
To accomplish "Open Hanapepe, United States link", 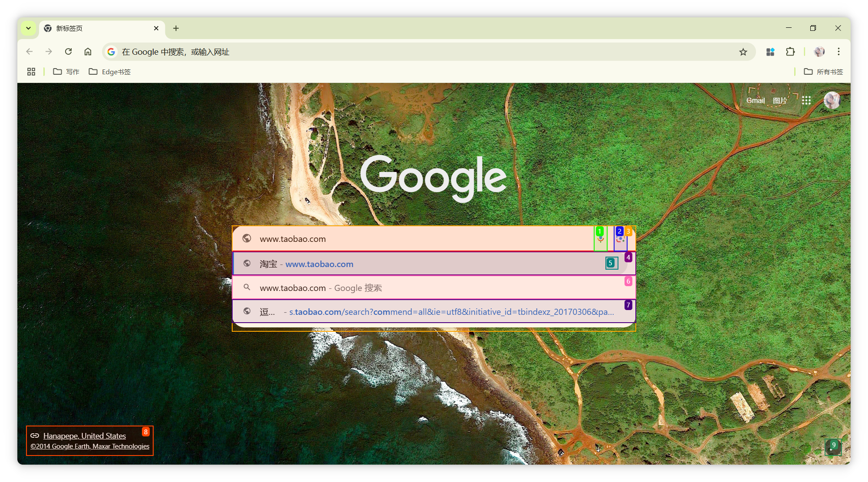I will click(84, 436).
